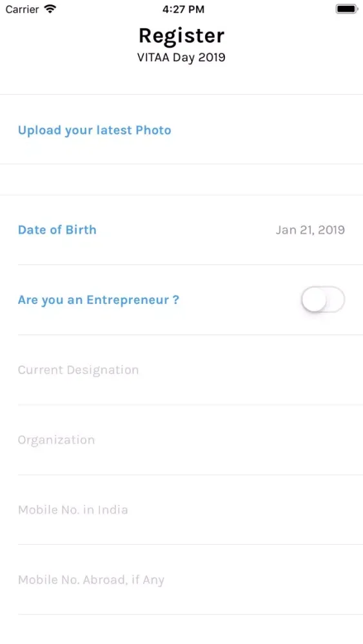Select the Mobile No. Abroad, if Any field
This screenshot has width=363, height=644.
(x=190, y=580)
